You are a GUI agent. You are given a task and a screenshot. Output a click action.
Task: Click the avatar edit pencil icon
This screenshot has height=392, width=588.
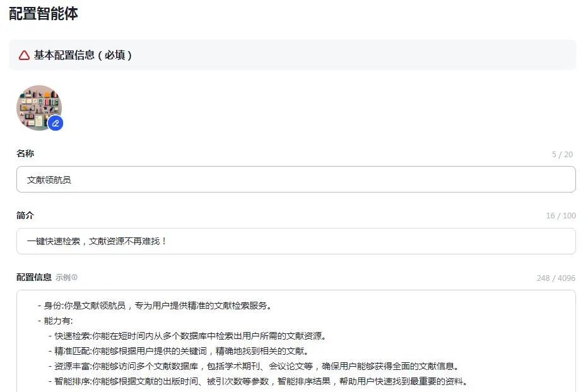[56, 124]
